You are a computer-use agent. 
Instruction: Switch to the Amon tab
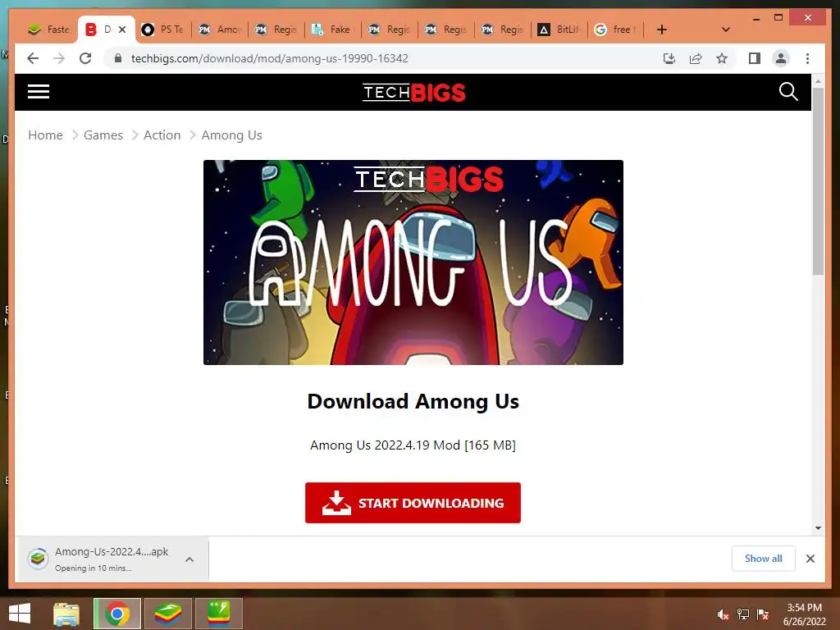pos(220,30)
